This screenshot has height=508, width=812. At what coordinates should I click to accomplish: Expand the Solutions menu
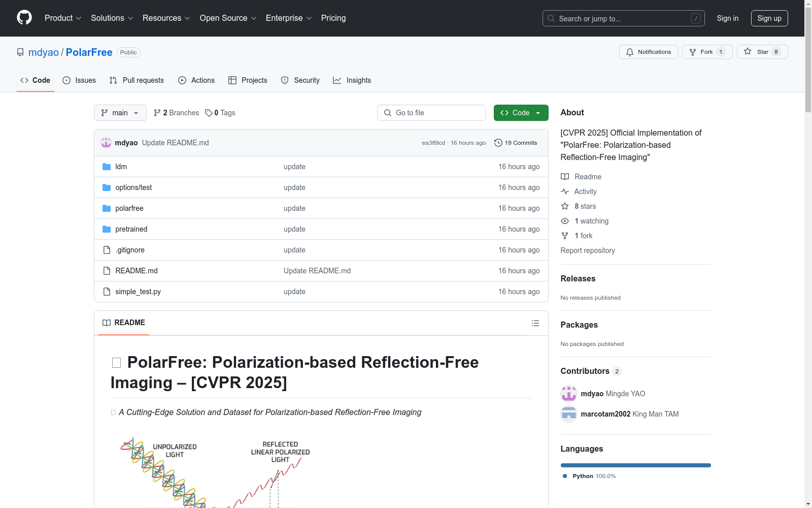pos(112,18)
